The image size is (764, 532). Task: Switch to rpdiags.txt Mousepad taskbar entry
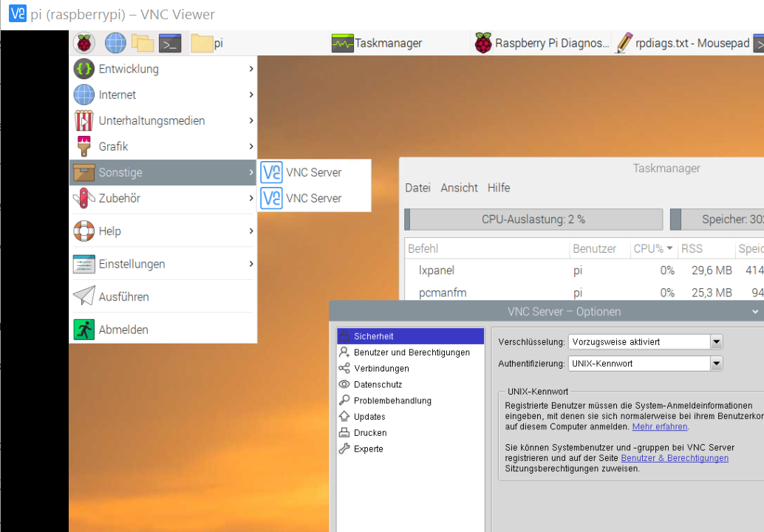coord(683,43)
